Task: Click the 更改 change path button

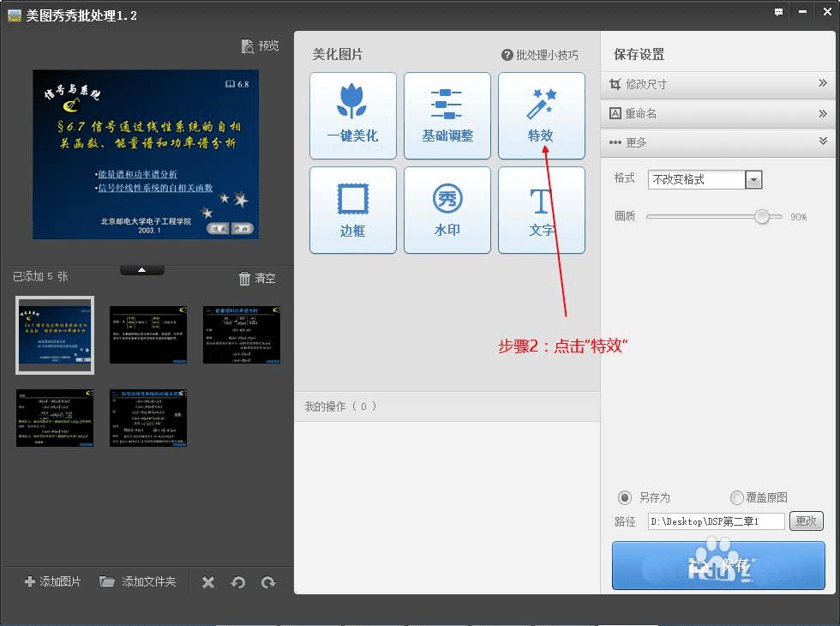Action: 807,521
